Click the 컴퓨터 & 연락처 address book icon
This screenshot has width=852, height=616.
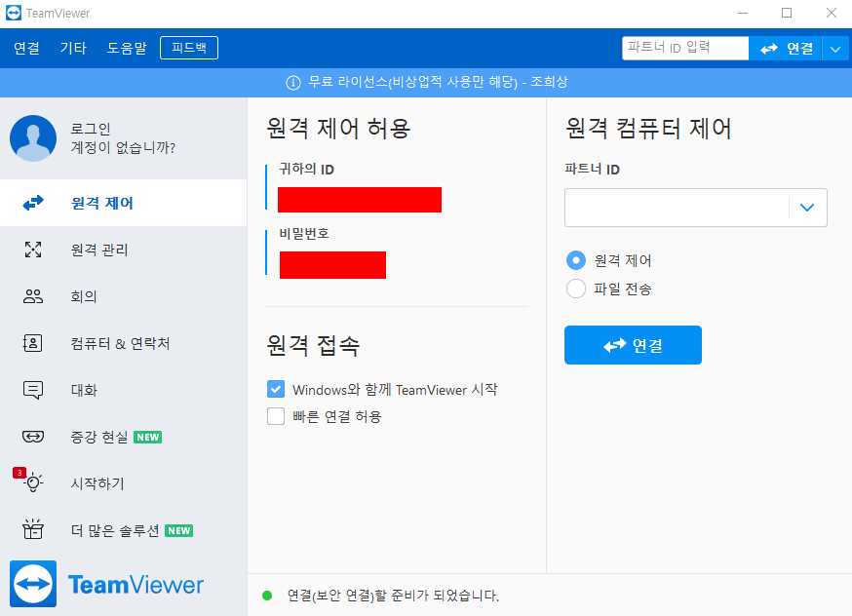point(32,343)
